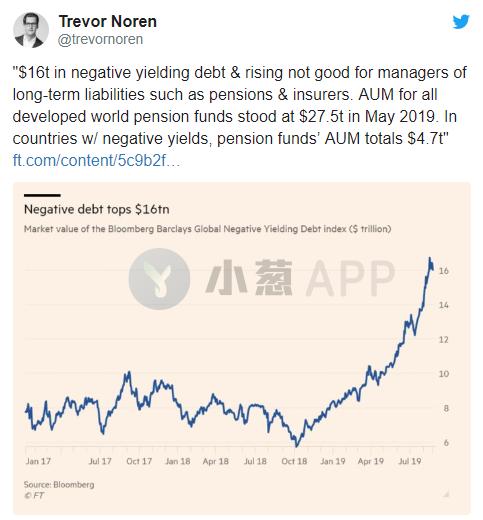This screenshot has width=483, height=520.
Task: Click the chart line peak near 16
Action: [430, 259]
